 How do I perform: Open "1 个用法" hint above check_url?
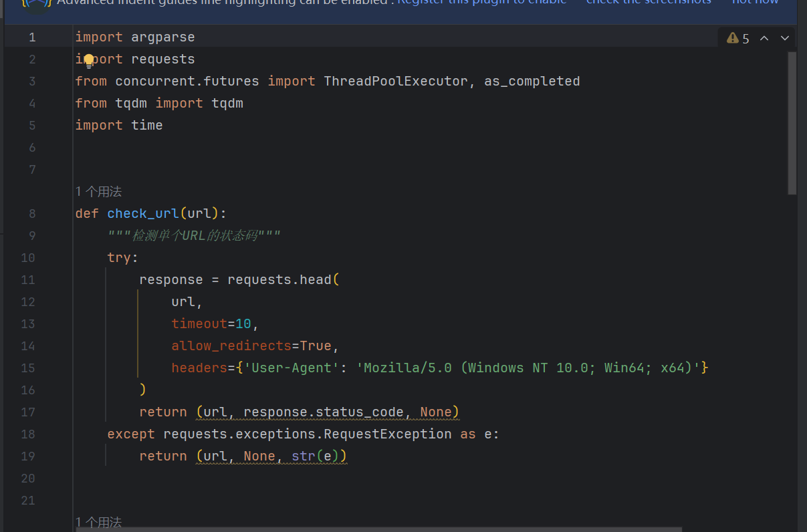click(x=98, y=192)
